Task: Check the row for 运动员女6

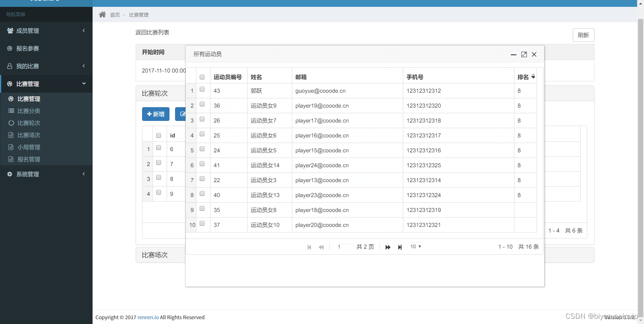Action: pyautogui.click(x=202, y=134)
